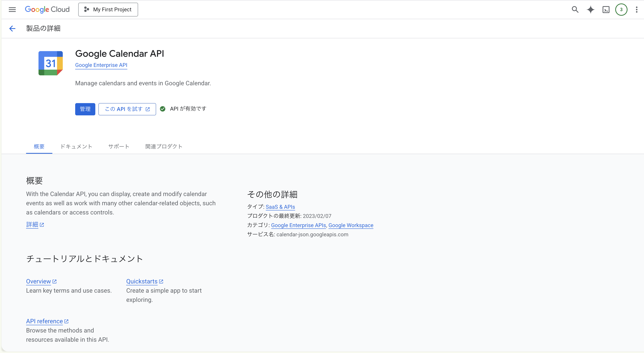Click the 2023/02/07 last updated date
Screen dimensions: 644x353
(x=317, y=216)
